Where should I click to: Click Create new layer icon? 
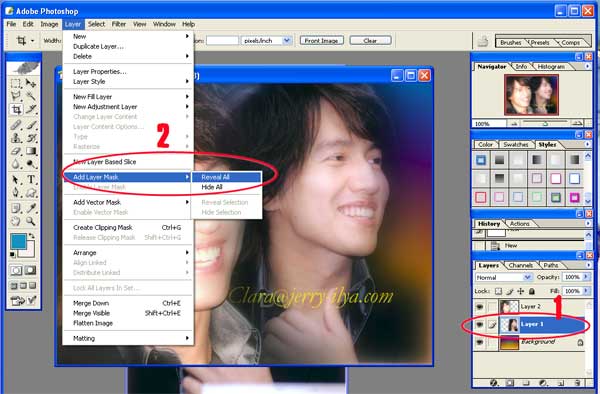point(561,383)
